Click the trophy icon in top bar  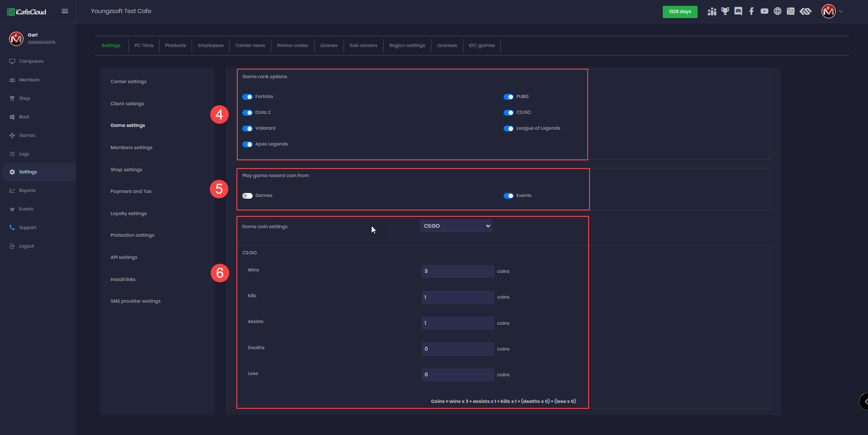[x=725, y=11]
